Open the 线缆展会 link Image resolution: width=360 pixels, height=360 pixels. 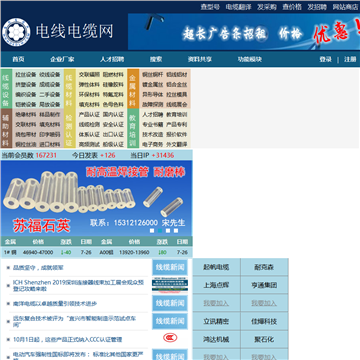coord(177,104)
